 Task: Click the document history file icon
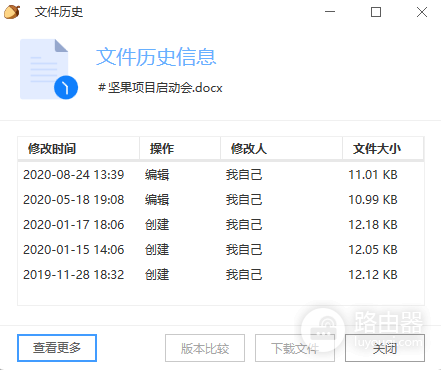click(x=49, y=69)
